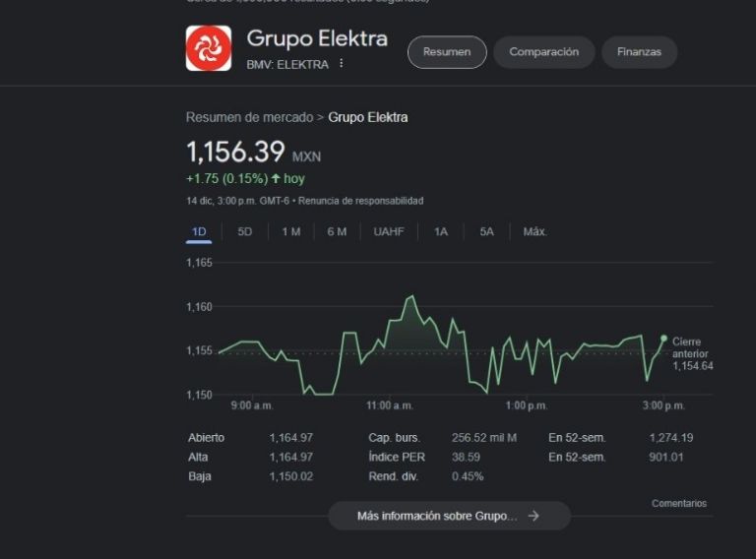756x559 pixels.
Task: Switch chart to 1A range
Action: pos(441,232)
